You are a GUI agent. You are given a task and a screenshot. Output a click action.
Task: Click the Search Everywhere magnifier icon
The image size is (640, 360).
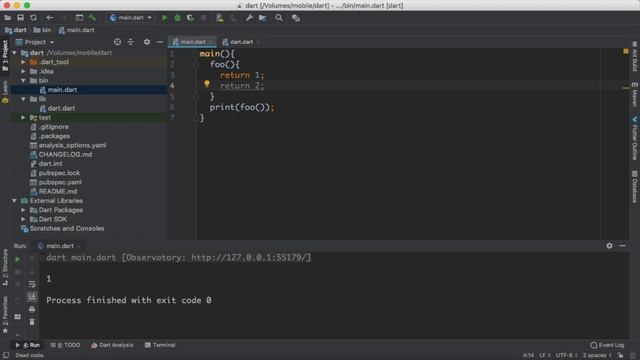(x=279, y=18)
